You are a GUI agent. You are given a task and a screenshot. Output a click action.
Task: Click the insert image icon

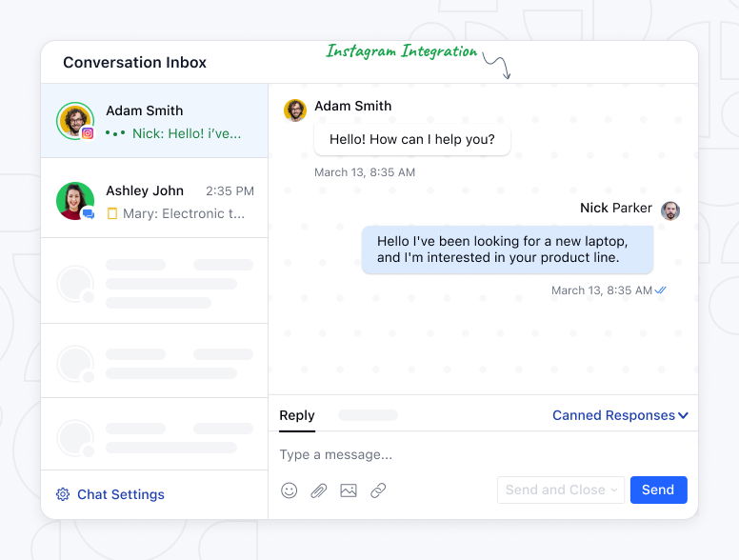349,490
